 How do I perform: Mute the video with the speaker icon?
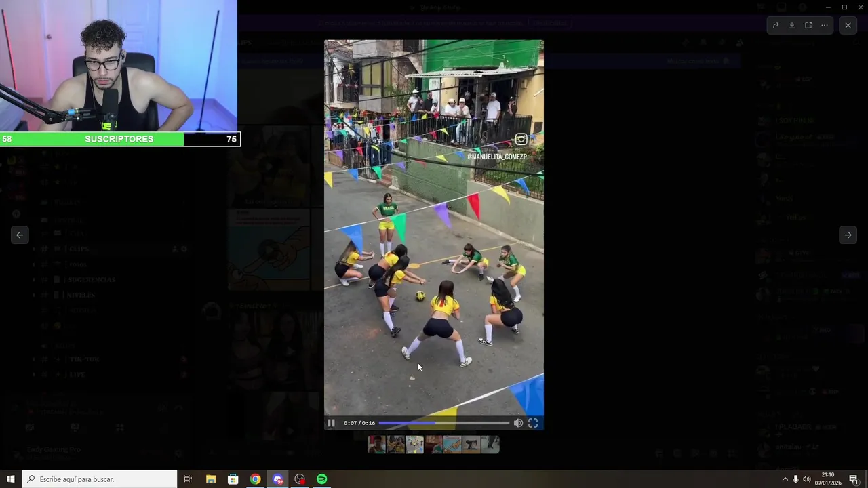[518, 423]
